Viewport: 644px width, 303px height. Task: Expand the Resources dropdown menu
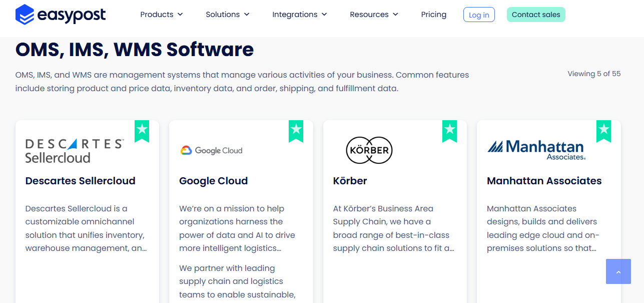click(x=374, y=15)
